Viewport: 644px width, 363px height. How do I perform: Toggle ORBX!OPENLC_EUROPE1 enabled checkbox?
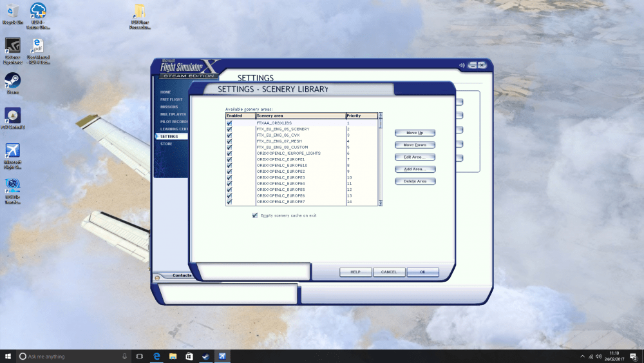point(229,159)
